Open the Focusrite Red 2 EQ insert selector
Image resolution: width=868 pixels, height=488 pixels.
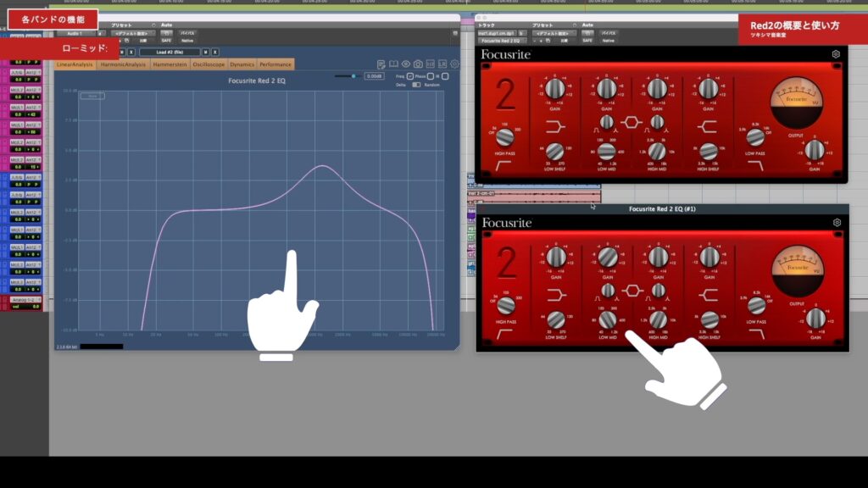click(502, 41)
